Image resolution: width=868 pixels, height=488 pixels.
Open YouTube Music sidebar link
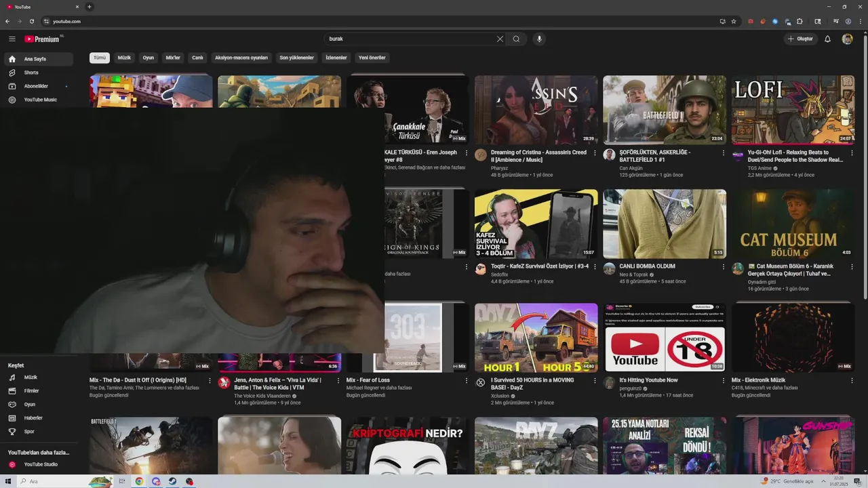tap(38, 100)
